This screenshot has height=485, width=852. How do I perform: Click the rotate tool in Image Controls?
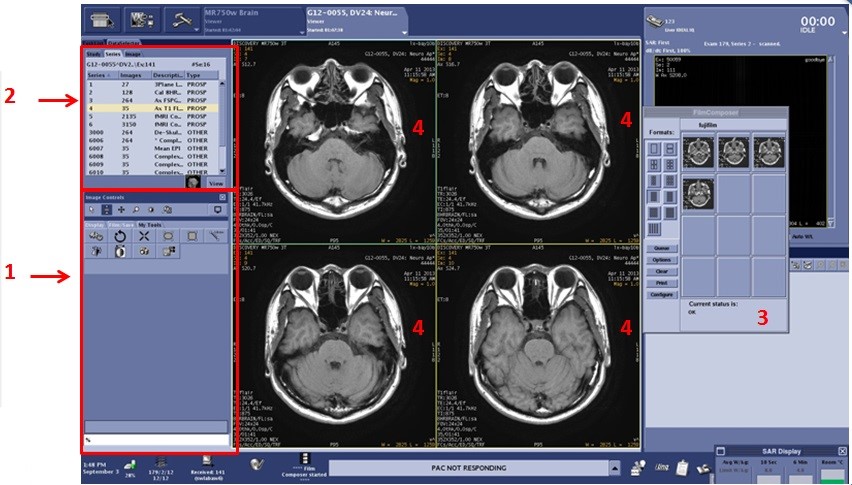pos(119,236)
